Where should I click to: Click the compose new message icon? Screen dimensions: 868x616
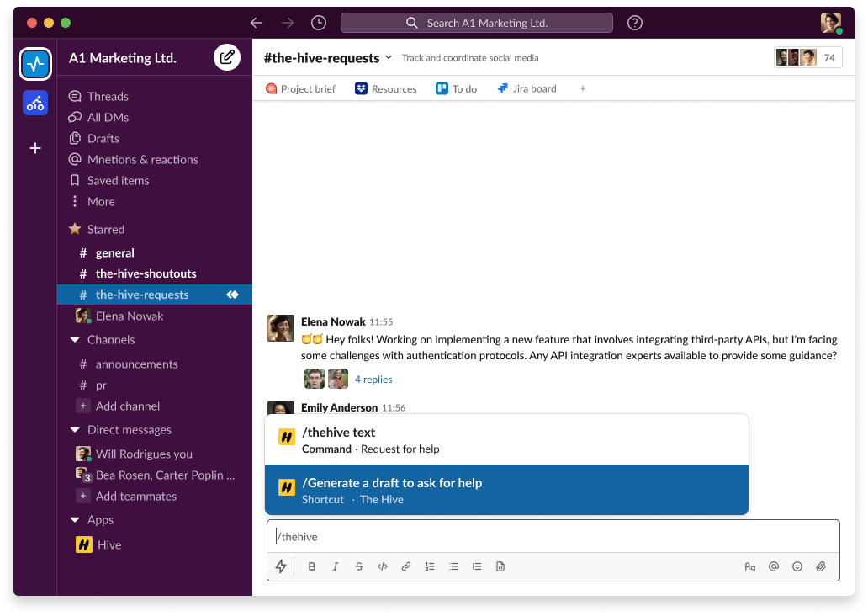226,57
